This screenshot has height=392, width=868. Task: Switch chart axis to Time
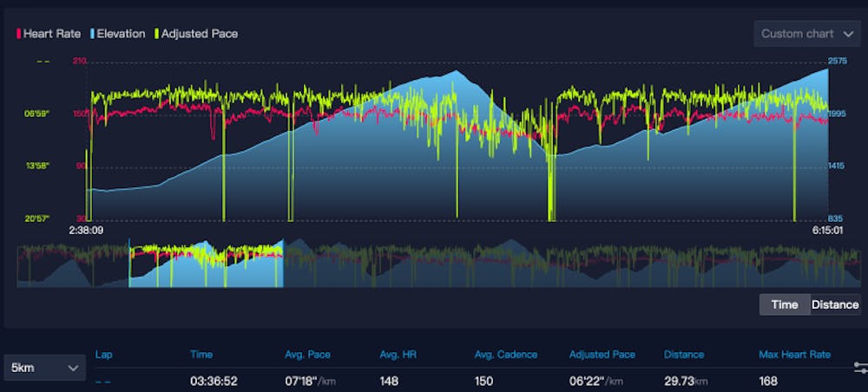pos(784,304)
